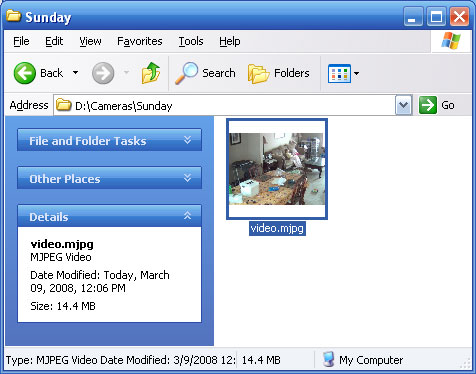Image resolution: width=476 pixels, height=374 pixels.
Task: Click the green Back arrow button
Action: point(24,73)
